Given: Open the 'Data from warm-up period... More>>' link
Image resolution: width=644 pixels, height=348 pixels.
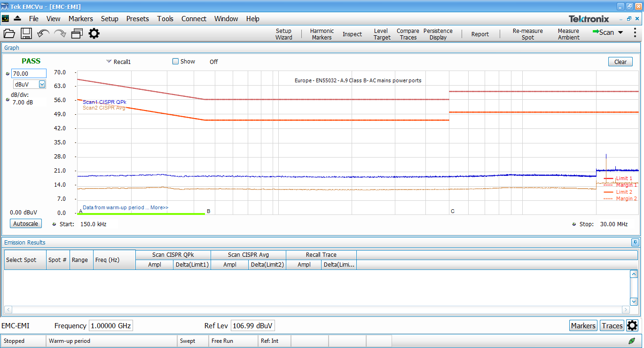Looking at the screenshot, I should 126,207.
